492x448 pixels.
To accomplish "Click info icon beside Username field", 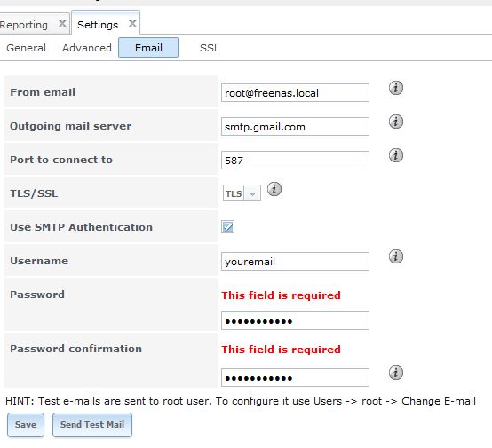I will (x=396, y=256).
